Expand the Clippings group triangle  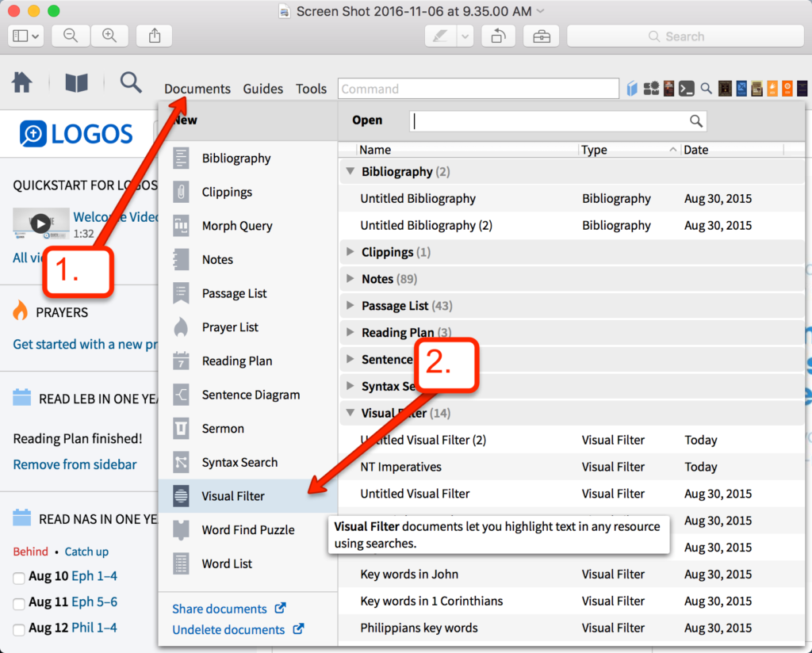click(x=350, y=252)
